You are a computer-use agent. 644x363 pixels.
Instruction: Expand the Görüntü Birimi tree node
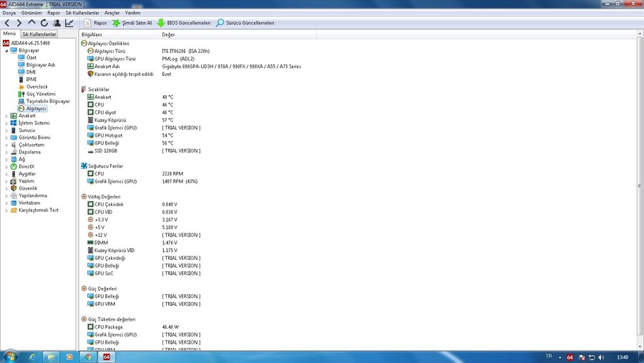[6, 137]
